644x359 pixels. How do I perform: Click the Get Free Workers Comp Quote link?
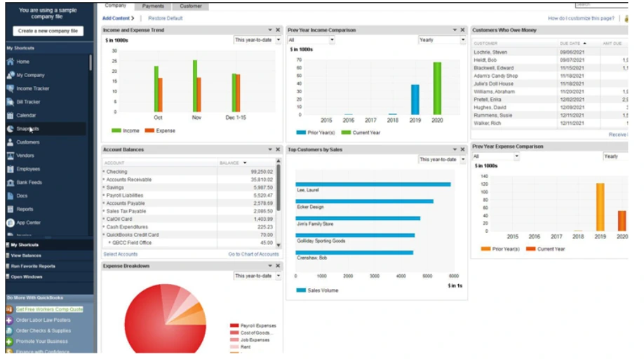coord(49,309)
